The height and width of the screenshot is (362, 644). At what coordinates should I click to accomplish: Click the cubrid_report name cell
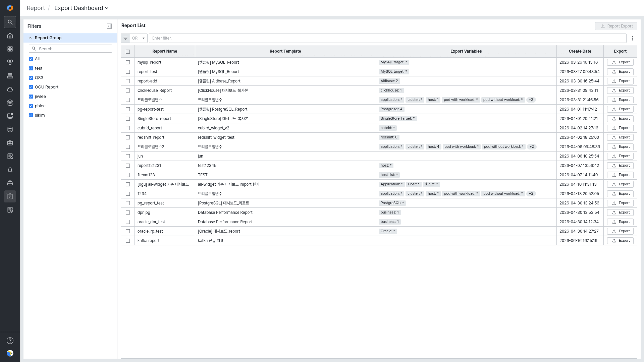tap(165, 128)
